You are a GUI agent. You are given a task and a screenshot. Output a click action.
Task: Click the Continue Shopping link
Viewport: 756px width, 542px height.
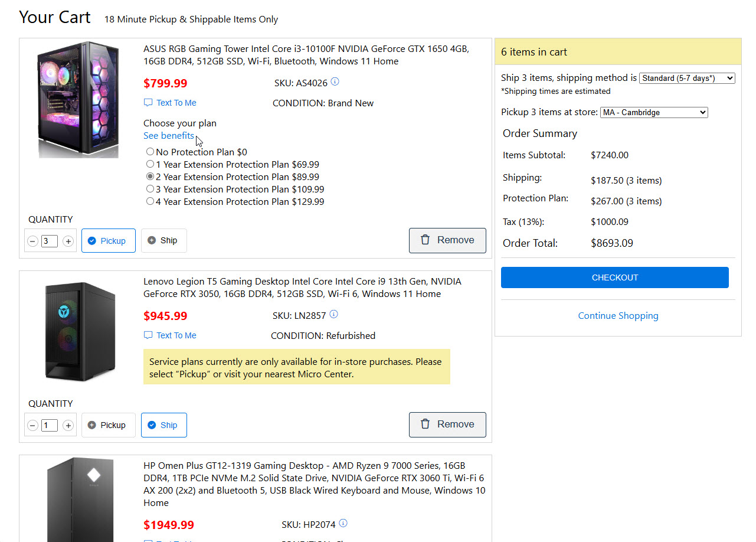click(618, 316)
